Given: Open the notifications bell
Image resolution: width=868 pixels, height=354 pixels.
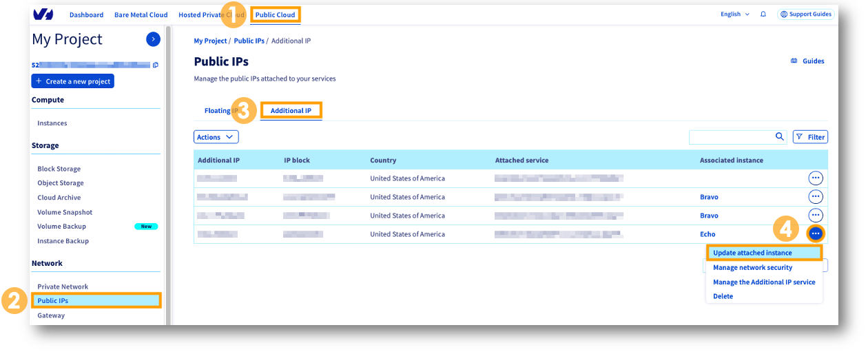Looking at the screenshot, I should [763, 14].
